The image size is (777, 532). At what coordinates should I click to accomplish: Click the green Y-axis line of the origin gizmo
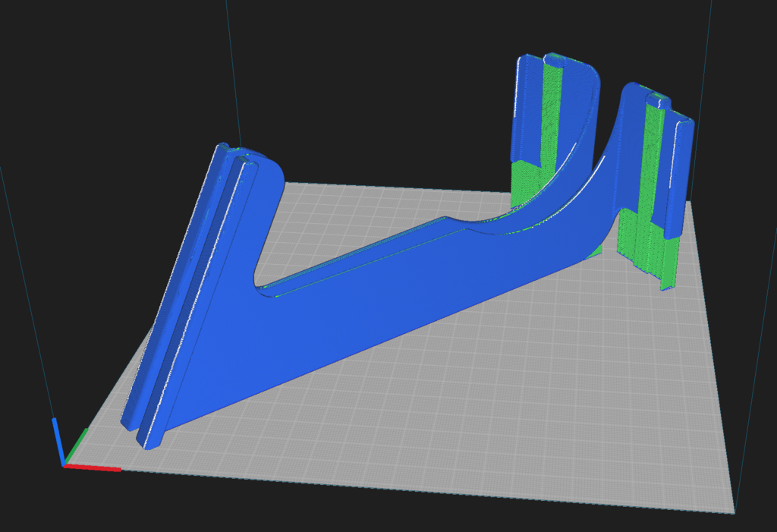click(75, 447)
